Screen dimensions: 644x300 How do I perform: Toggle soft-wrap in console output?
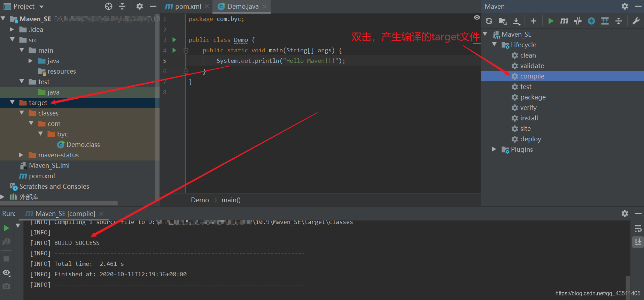(x=638, y=229)
